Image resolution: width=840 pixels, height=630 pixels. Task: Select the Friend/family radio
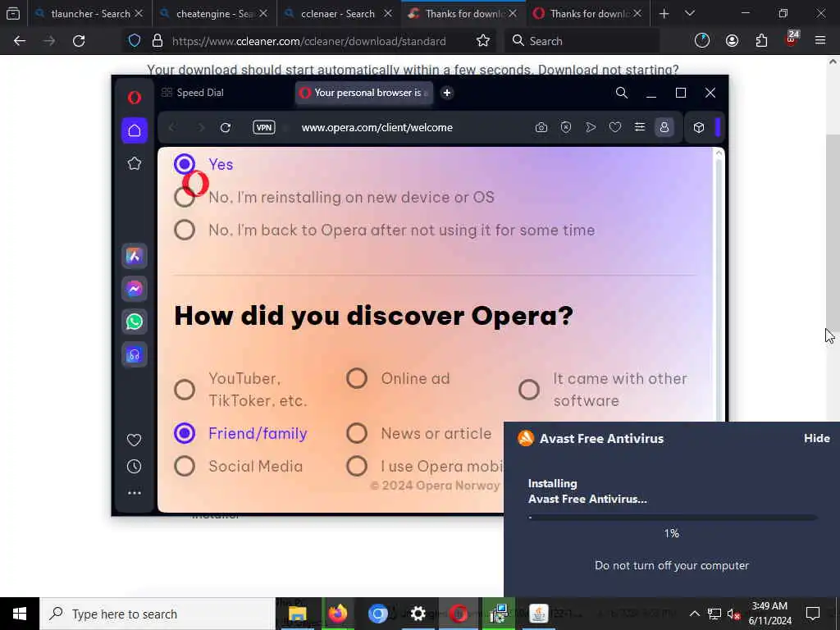click(x=185, y=433)
